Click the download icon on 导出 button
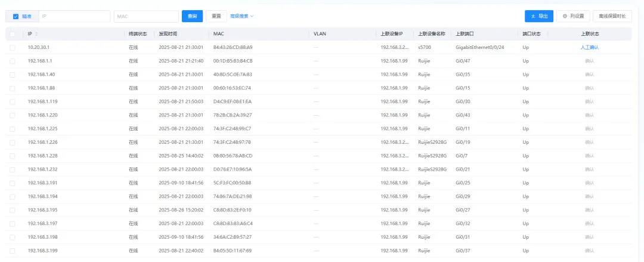This screenshot has height=262, width=644. [x=533, y=16]
